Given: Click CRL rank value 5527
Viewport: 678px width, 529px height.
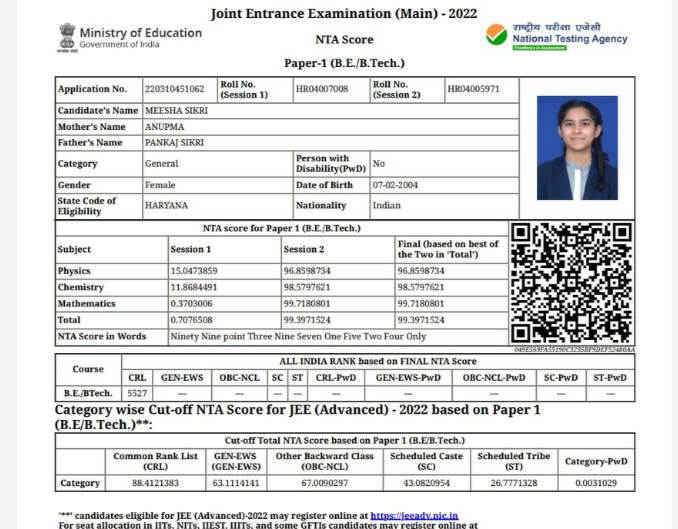Looking at the screenshot, I should click(137, 394).
